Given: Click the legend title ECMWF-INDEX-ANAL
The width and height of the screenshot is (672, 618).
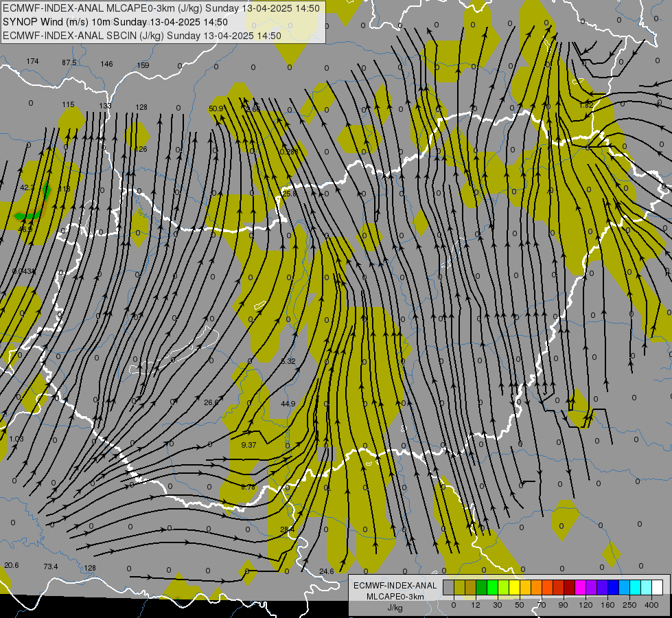Looking at the screenshot, I should pyautogui.click(x=395, y=586).
